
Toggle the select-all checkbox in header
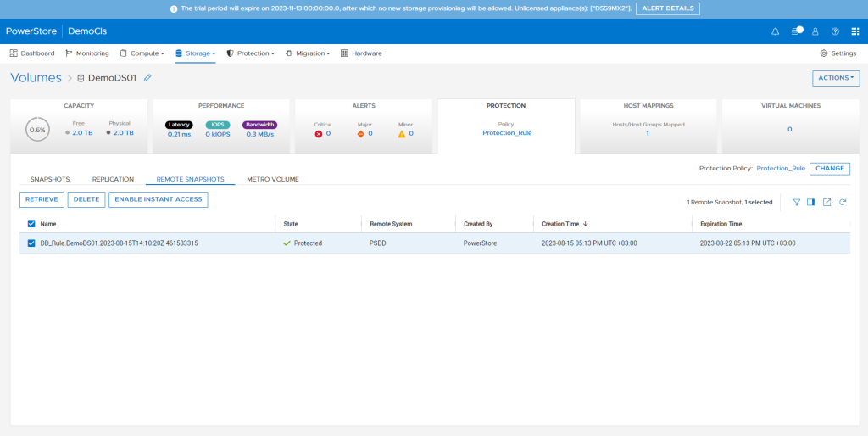coord(31,224)
